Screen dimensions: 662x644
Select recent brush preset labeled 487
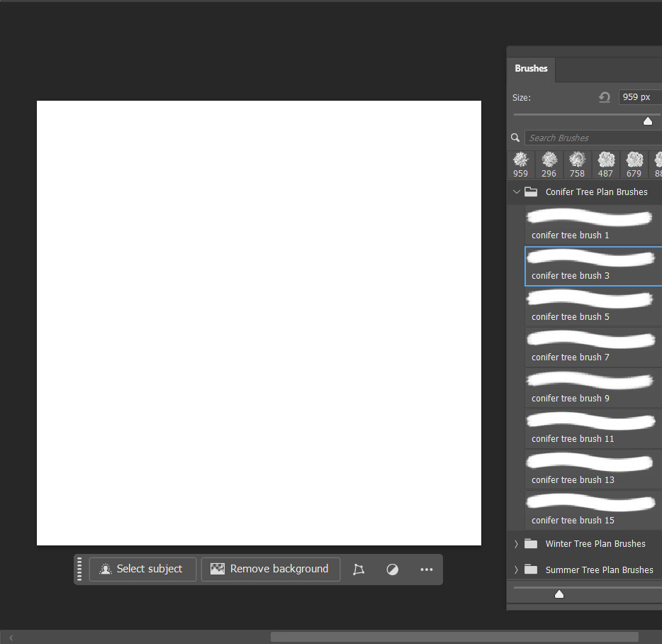click(x=605, y=164)
